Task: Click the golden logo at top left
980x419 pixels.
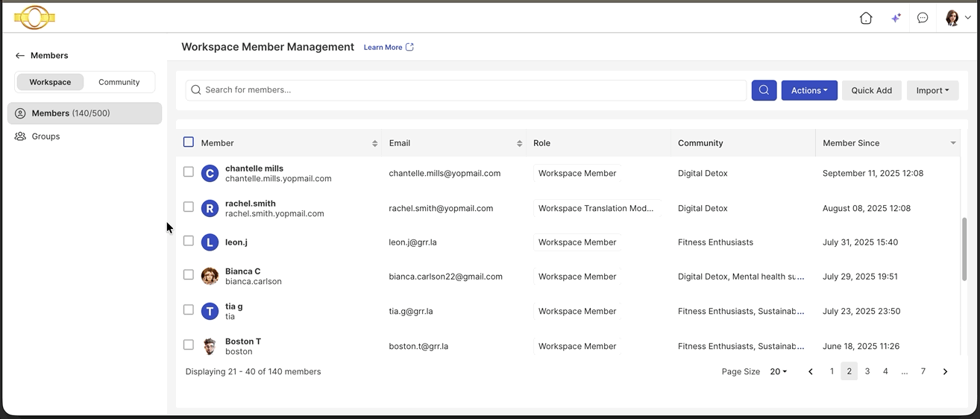Action: pos(34,17)
